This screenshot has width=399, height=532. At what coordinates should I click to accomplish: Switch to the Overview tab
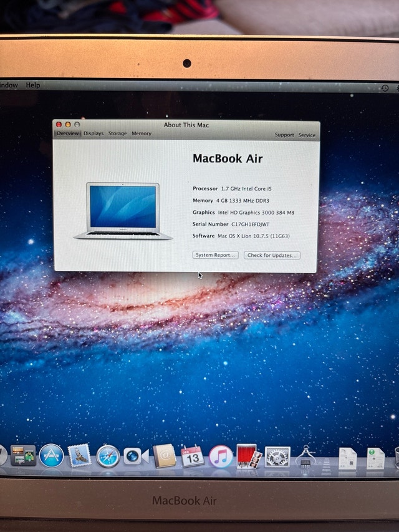tap(67, 133)
